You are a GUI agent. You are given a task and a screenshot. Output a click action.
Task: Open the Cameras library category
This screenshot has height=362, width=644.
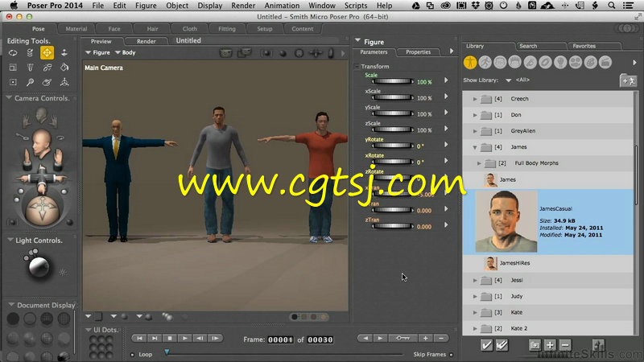[x=576, y=63]
